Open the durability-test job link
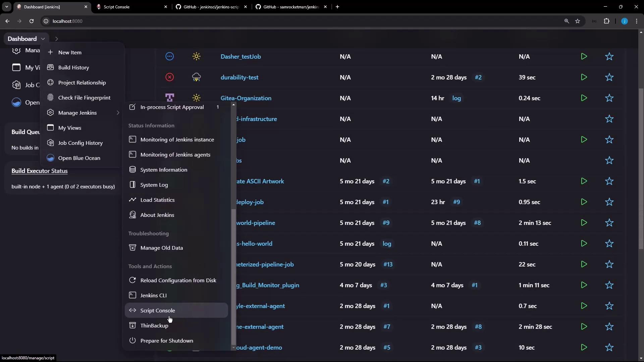The width and height of the screenshot is (644, 362). (x=239, y=77)
